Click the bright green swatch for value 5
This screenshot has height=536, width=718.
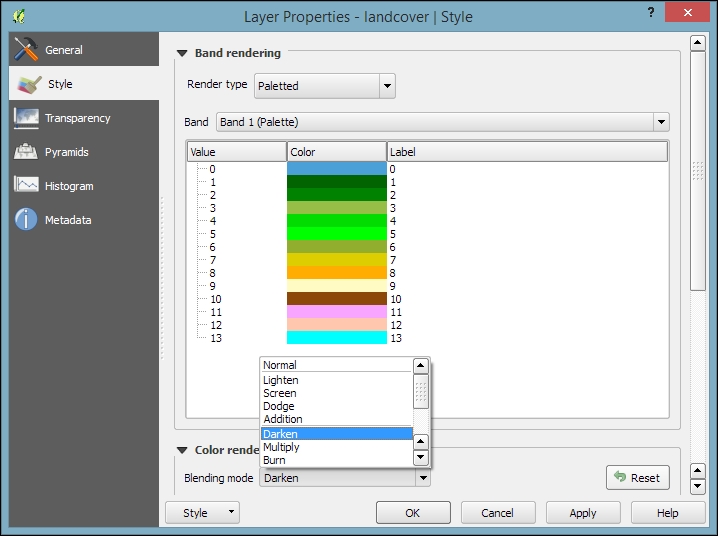pyautogui.click(x=337, y=233)
